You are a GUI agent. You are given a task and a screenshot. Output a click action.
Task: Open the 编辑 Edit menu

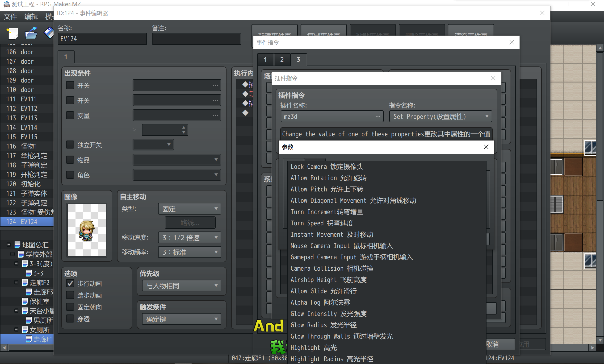(x=31, y=17)
